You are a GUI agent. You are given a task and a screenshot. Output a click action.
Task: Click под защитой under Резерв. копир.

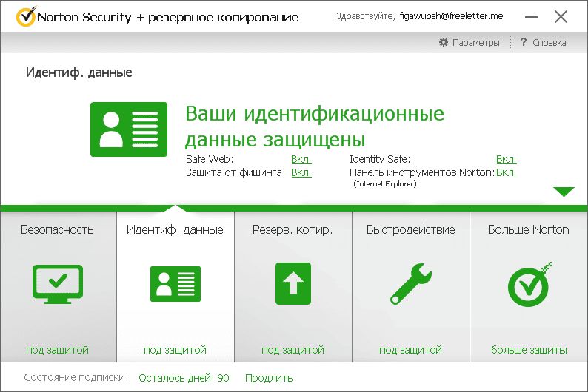[x=293, y=350]
